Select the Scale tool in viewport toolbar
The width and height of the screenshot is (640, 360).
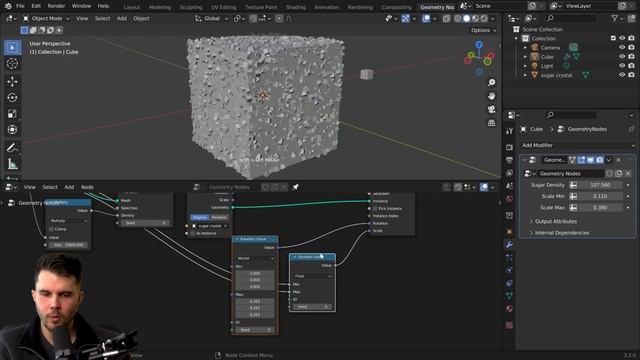pos(12,113)
